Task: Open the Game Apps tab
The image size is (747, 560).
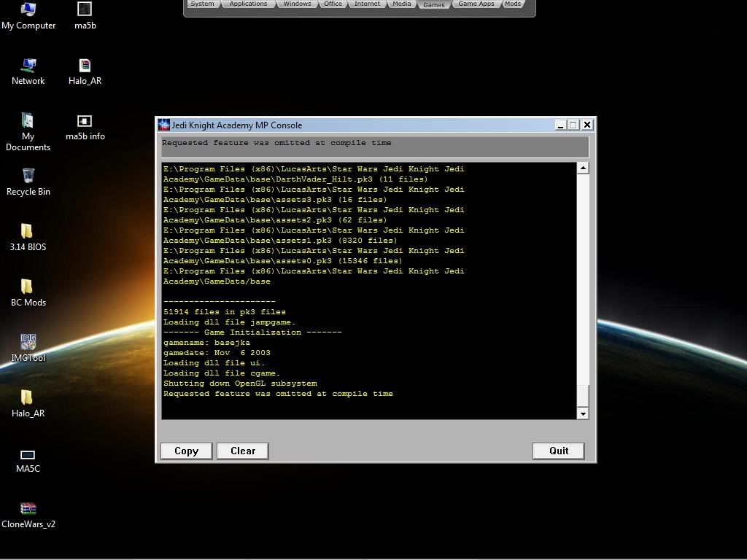Action: click(476, 4)
